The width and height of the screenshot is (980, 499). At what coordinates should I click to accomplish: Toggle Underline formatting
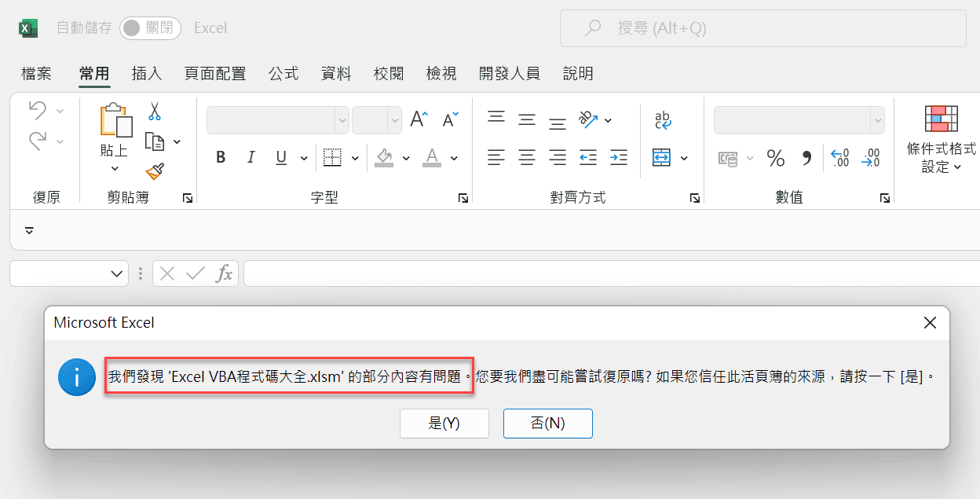(x=281, y=158)
